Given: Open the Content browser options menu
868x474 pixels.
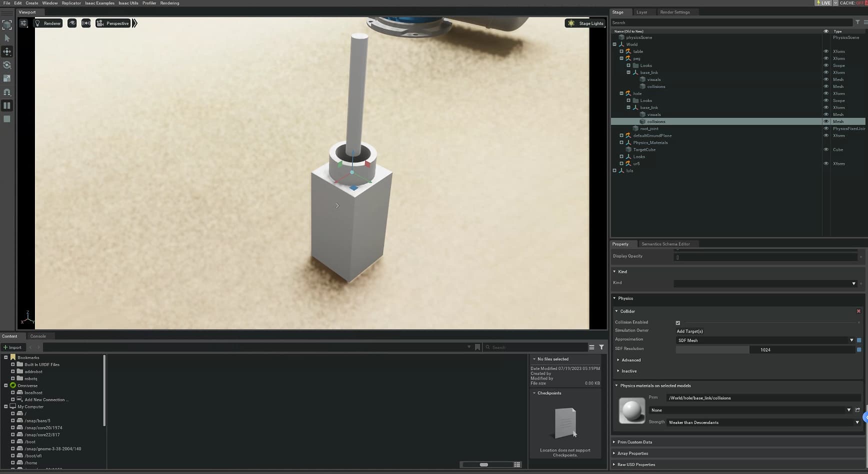Looking at the screenshot, I should [591, 347].
